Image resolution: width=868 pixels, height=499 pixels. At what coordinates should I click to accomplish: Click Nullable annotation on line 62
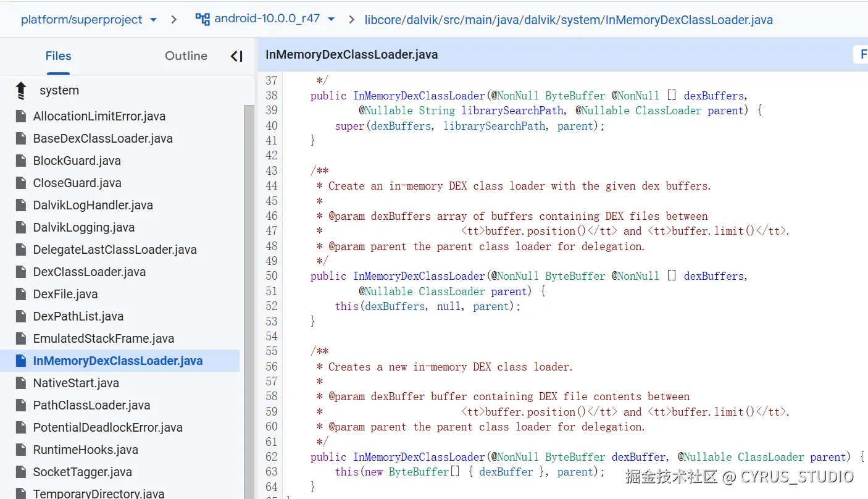click(704, 457)
